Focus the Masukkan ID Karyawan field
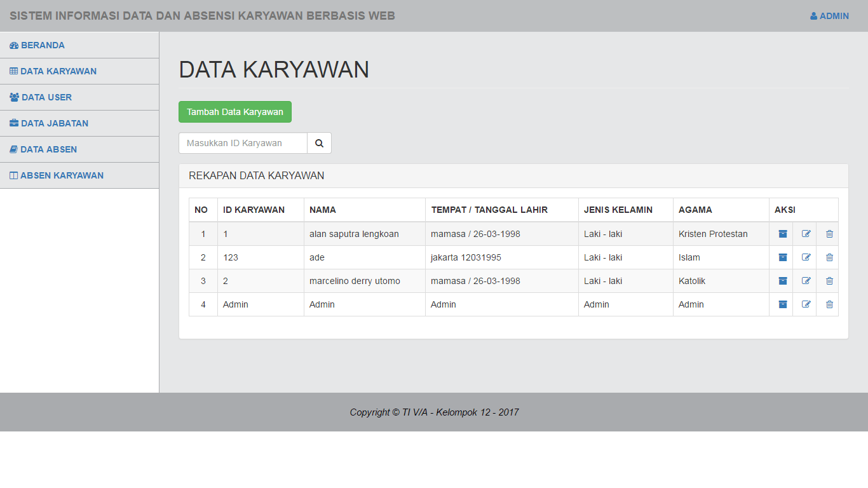Screen dimensions: 868x488 pyautogui.click(x=243, y=143)
